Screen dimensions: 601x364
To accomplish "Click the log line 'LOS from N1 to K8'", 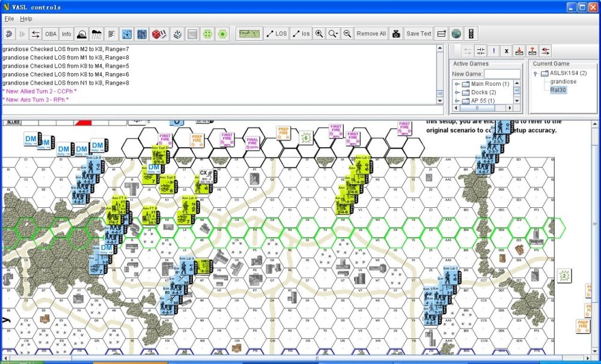I will [66, 83].
